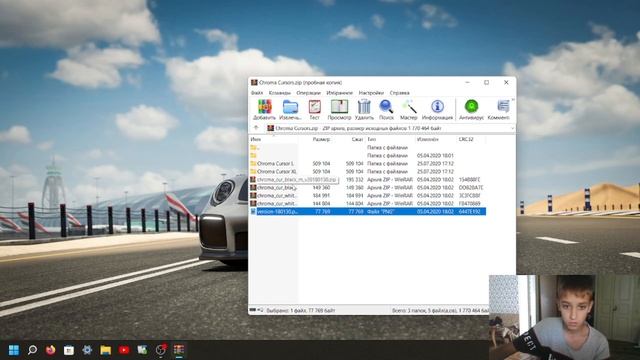Run the Тест (Test) toolbar tool
The height and width of the screenshot is (360, 640).
314,107
